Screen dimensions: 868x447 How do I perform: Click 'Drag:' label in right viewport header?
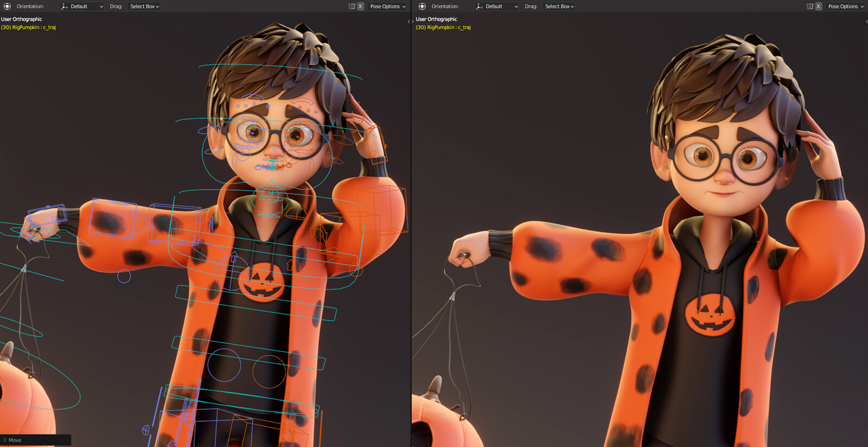(531, 7)
